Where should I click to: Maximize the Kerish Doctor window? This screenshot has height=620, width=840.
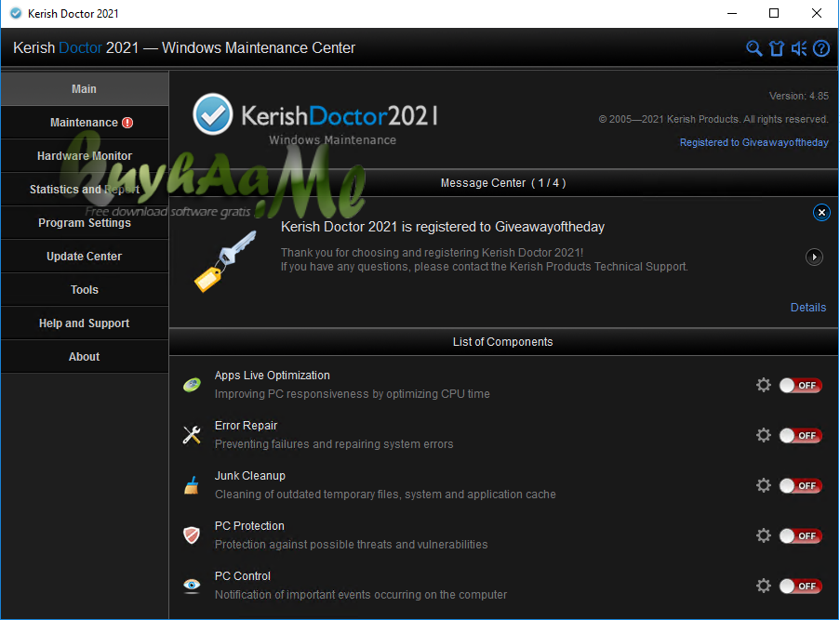point(774,13)
